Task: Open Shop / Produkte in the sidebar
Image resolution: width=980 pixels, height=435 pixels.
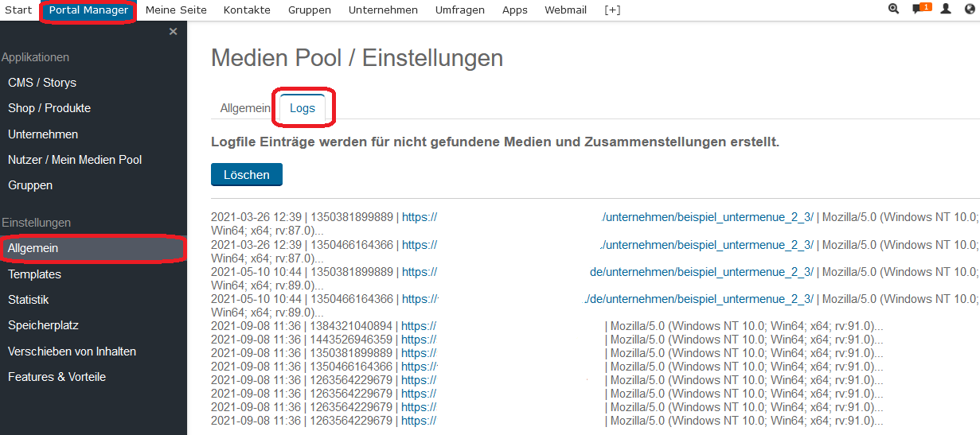Action: click(x=49, y=108)
